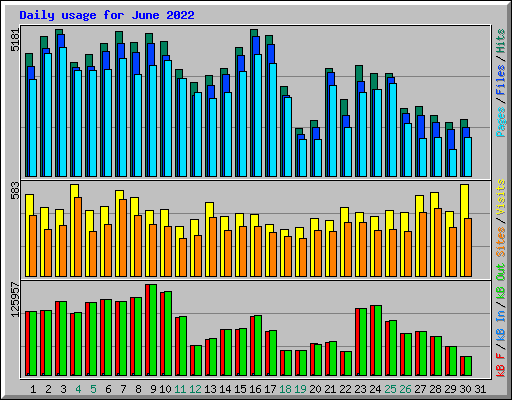Click green weekend day 5 label
This screenshot has width=512, height=400.
click(93, 389)
